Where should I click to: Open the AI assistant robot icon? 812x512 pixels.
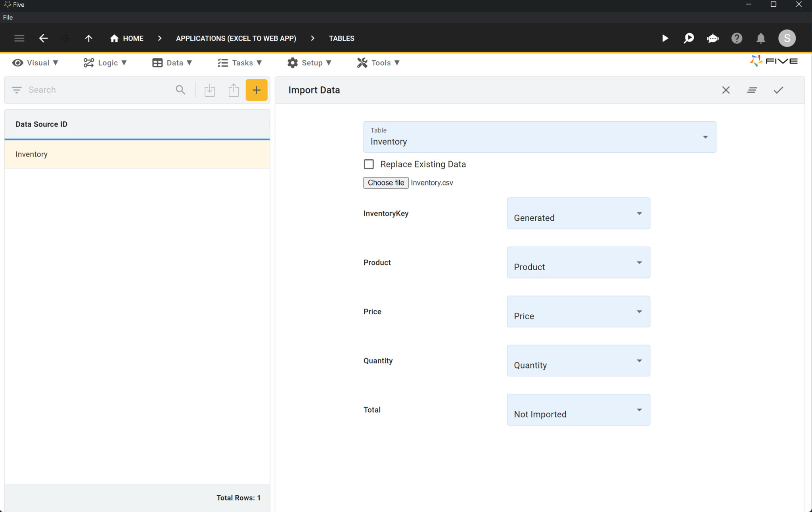[x=712, y=38]
